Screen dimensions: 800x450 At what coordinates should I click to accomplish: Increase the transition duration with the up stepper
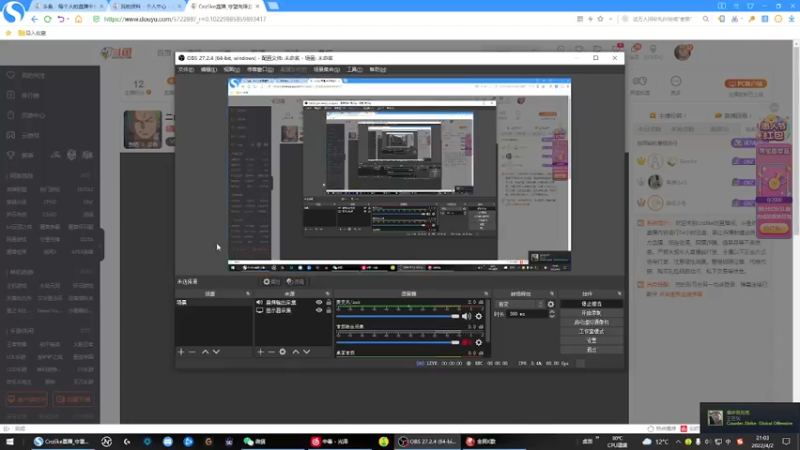tap(552, 312)
